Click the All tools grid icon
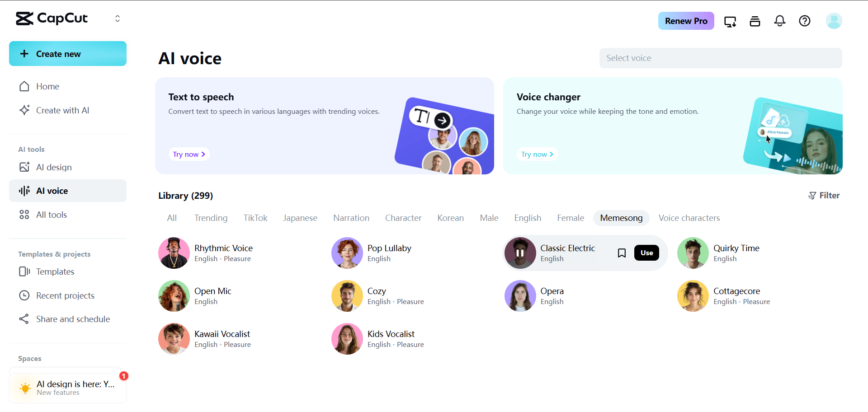The height and width of the screenshot is (412, 868). point(24,215)
